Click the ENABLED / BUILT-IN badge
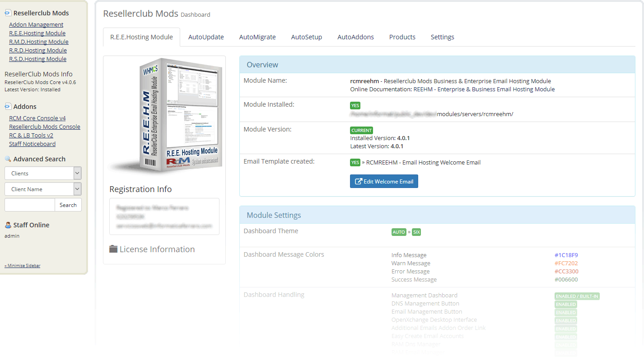The image size is (644, 362). click(577, 296)
